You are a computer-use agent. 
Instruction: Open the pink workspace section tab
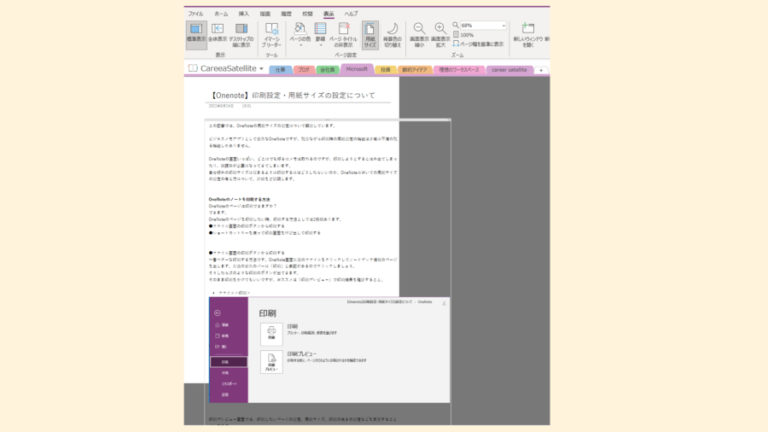pyautogui.click(x=458, y=70)
